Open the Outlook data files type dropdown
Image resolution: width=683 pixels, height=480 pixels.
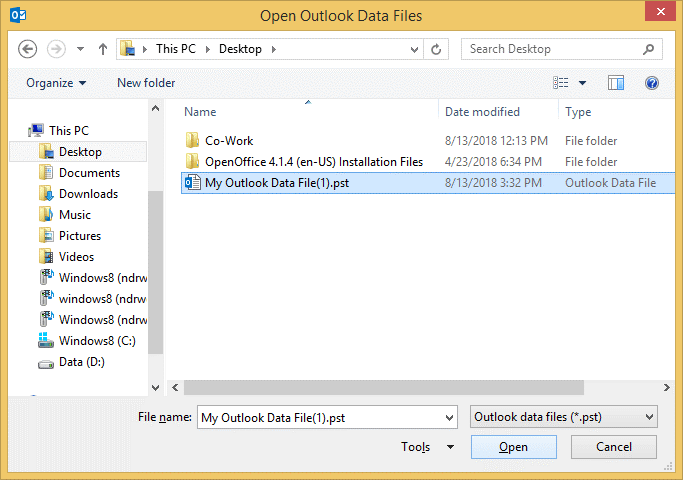pyautogui.click(x=564, y=417)
